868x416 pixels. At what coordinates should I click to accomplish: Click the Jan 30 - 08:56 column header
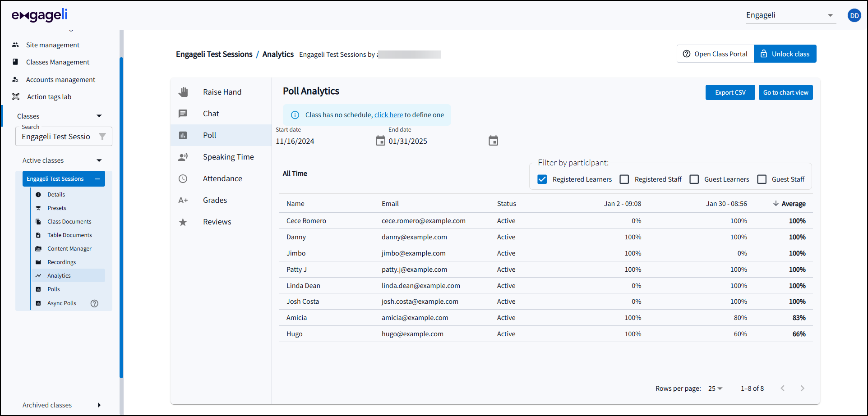pos(726,204)
